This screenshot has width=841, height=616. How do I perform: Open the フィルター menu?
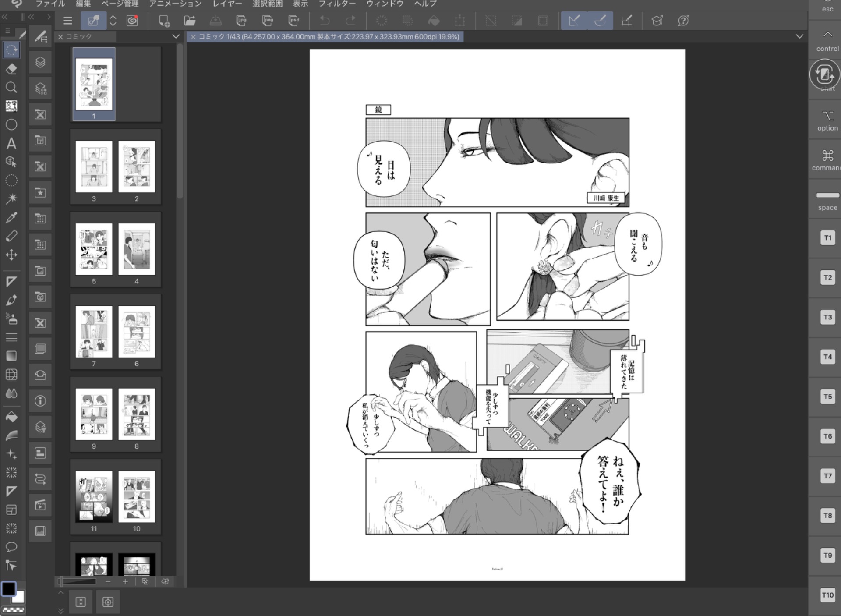tap(337, 4)
